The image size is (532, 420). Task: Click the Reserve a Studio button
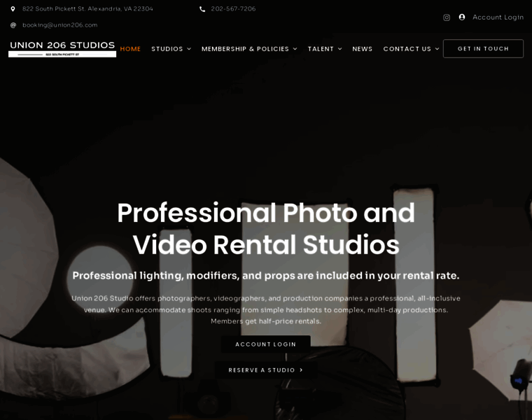coord(266,370)
